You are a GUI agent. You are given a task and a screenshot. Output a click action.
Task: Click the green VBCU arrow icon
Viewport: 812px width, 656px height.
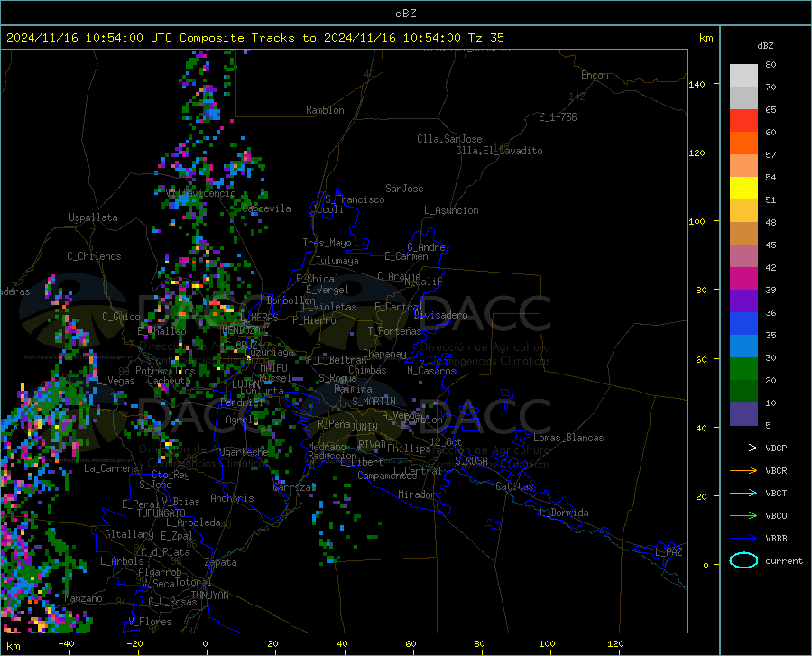click(743, 516)
